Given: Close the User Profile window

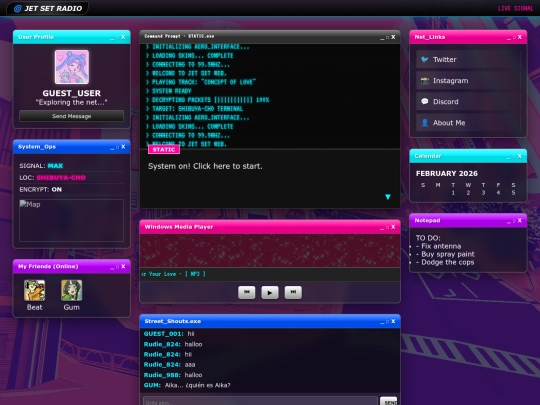Looking at the screenshot, I should tap(123, 37).
